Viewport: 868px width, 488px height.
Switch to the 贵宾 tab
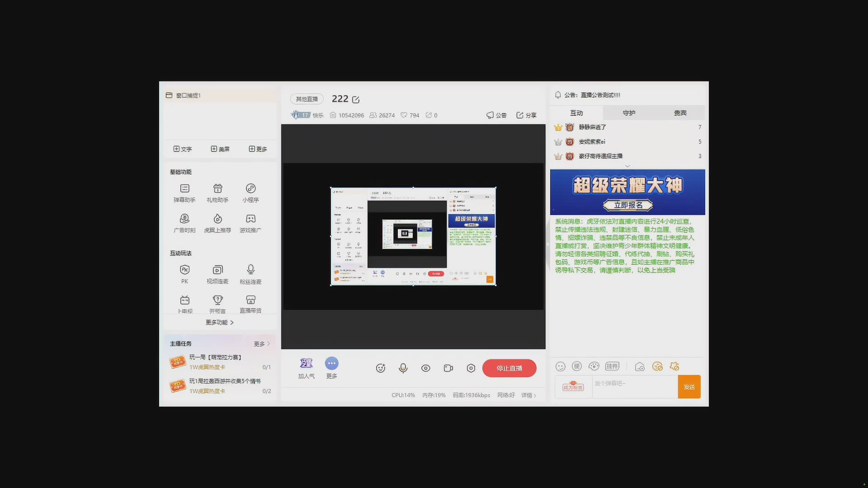tap(680, 113)
